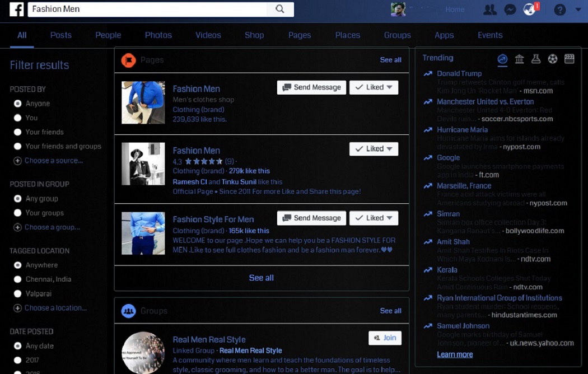Select Your friends and groups option
The width and height of the screenshot is (588, 374).
(17, 146)
